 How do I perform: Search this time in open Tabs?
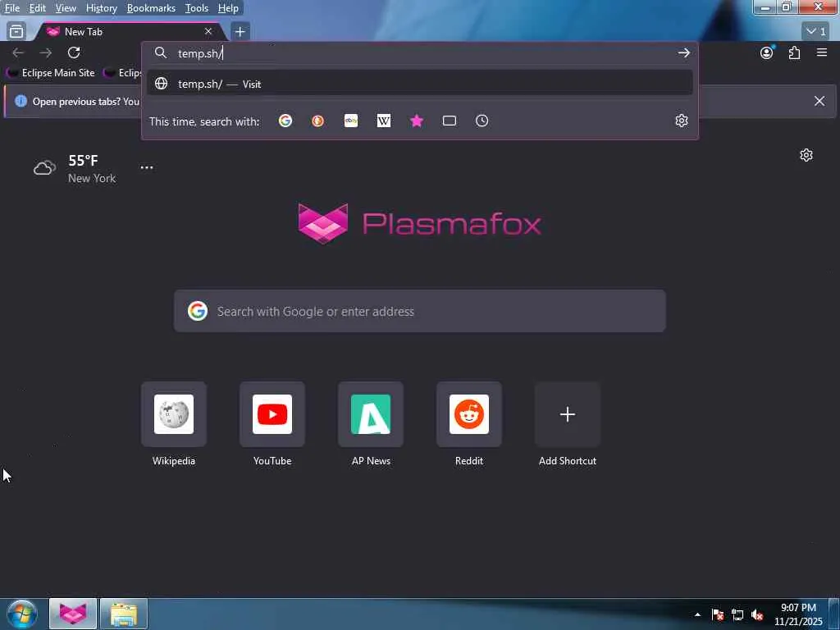[450, 121]
